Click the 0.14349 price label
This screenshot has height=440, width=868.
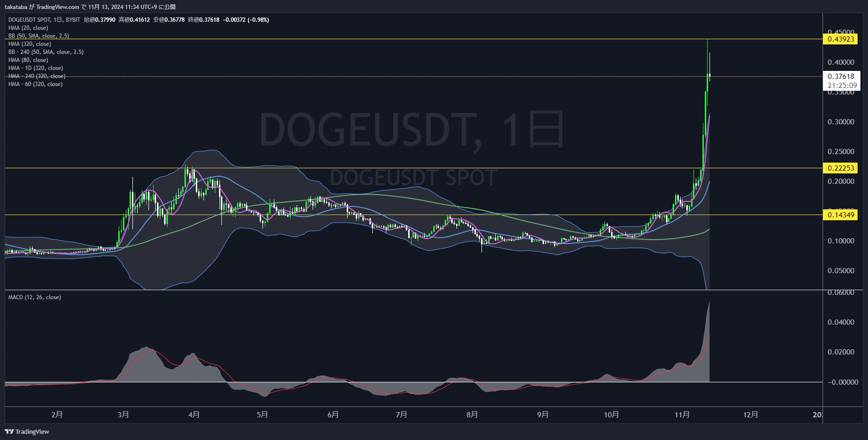[841, 215]
